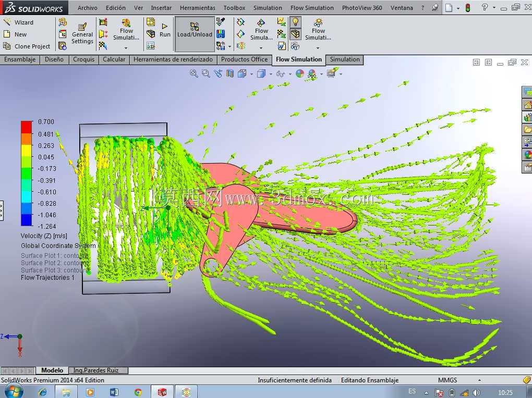Click the computational domain icon

(x=103, y=22)
